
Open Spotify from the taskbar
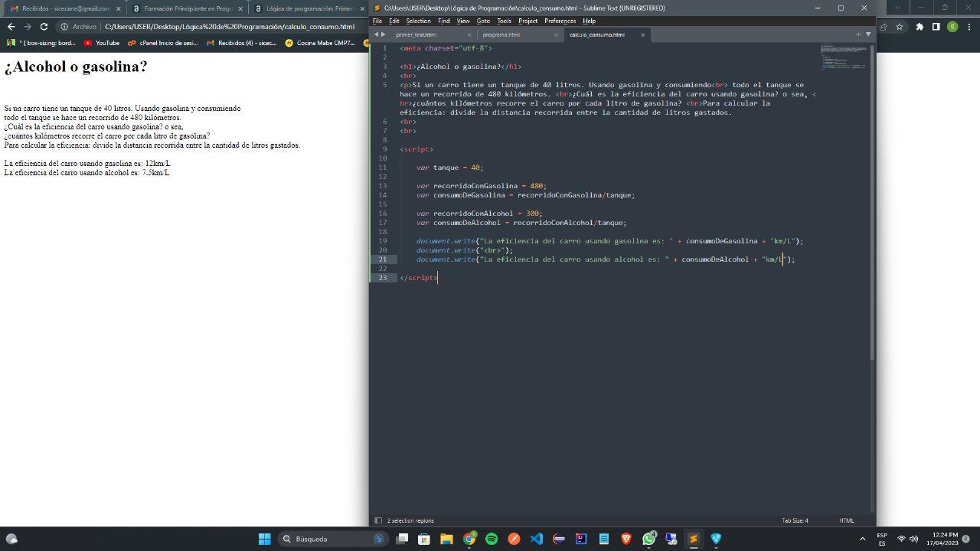tap(492, 539)
